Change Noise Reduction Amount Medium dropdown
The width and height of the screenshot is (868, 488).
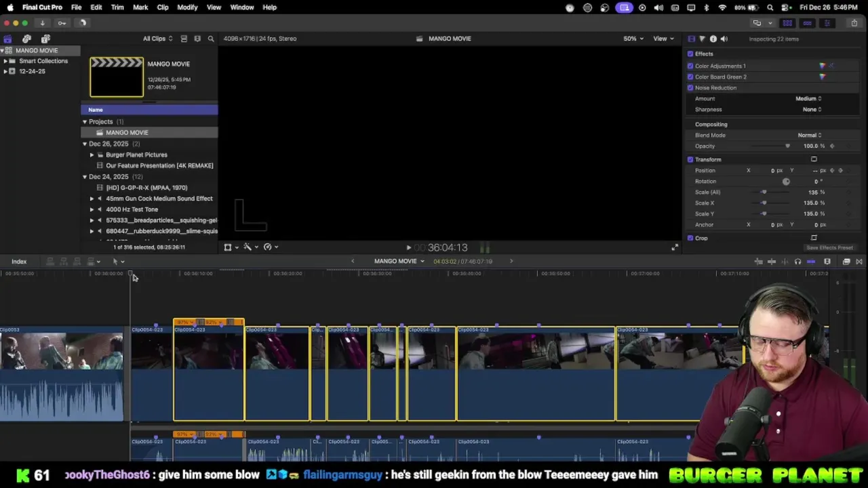point(808,98)
